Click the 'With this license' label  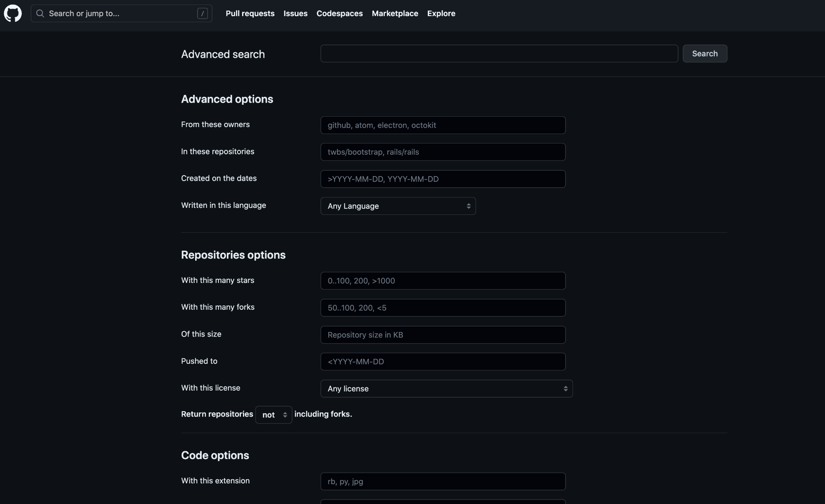point(210,388)
